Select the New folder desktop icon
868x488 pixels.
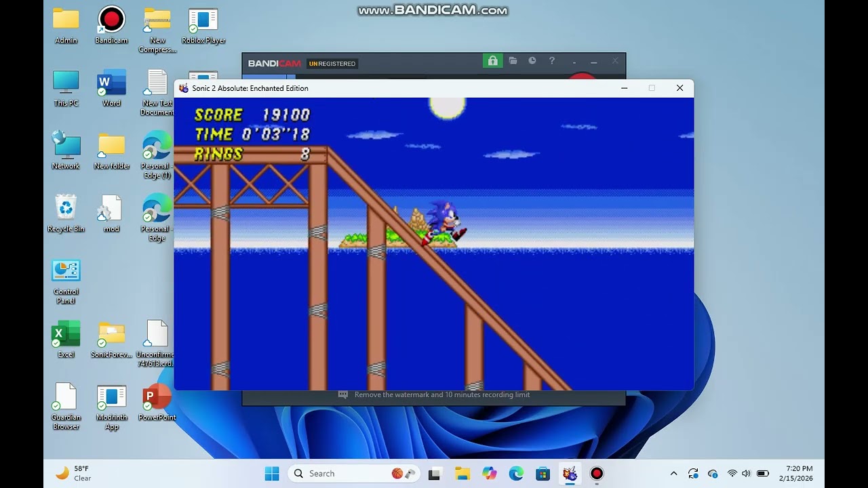pos(111,151)
